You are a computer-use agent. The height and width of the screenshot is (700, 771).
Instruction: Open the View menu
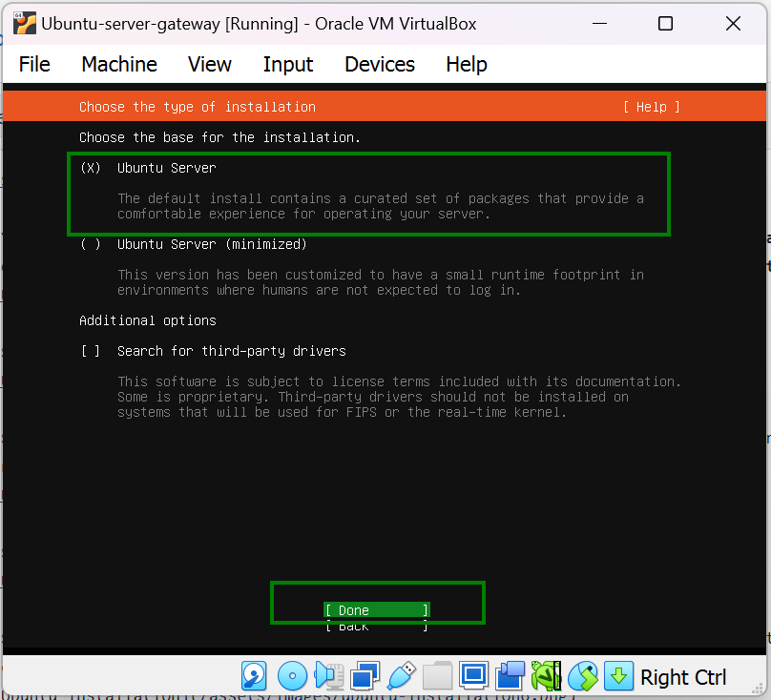210,65
